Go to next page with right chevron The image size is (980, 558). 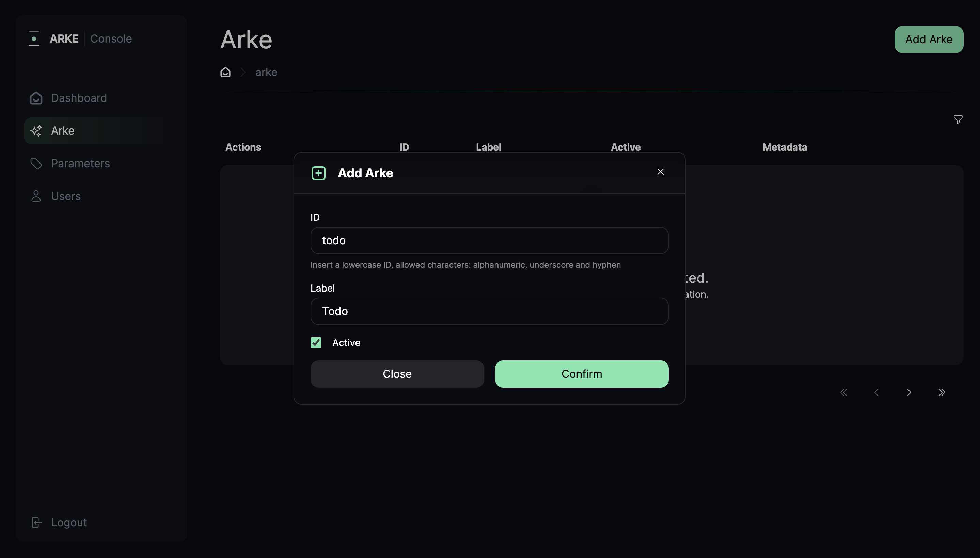click(x=909, y=392)
